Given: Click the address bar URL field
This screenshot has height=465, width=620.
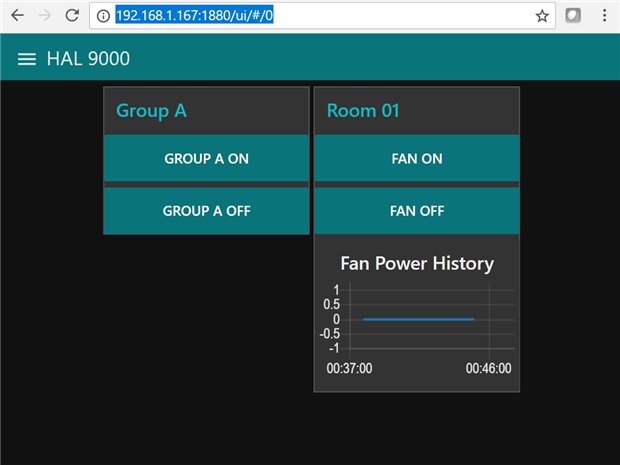Looking at the screenshot, I should pyautogui.click(x=322, y=16).
